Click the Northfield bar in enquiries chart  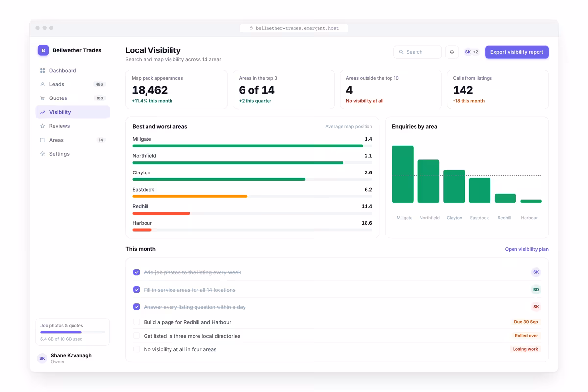428,181
